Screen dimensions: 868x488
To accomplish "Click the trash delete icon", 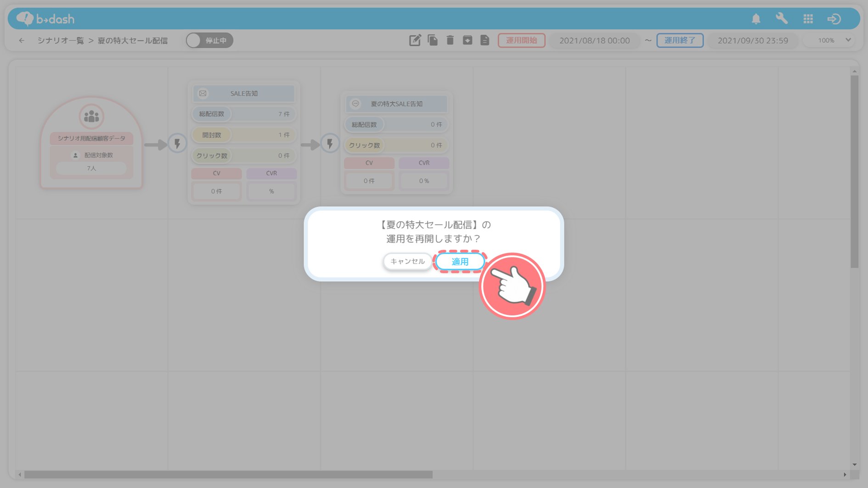I will pyautogui.click(x=450, y=40).
